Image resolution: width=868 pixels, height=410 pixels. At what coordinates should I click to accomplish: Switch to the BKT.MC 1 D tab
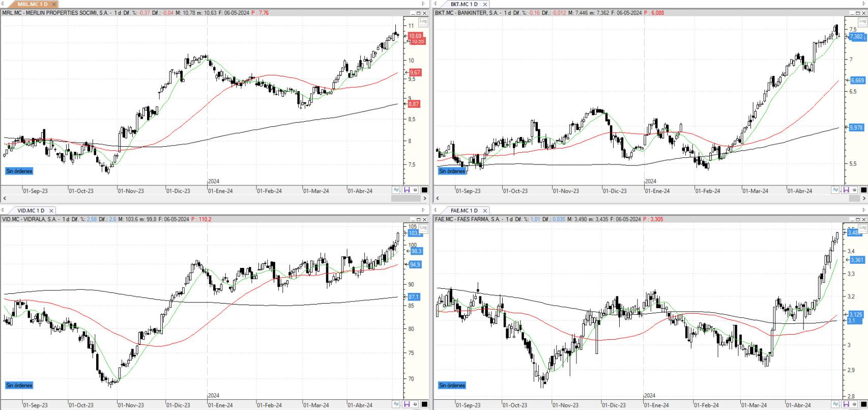pos(464,4)
